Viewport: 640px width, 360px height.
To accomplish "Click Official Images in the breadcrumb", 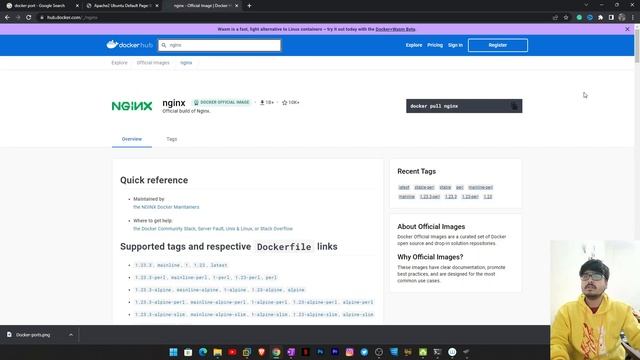I will [153, 63].
